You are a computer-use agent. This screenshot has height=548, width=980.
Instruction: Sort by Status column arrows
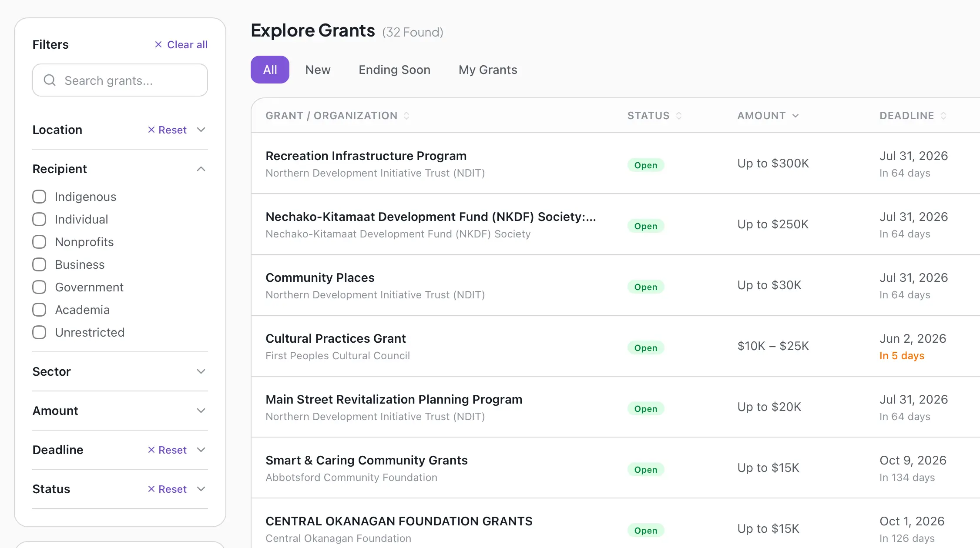pos(679,116)
